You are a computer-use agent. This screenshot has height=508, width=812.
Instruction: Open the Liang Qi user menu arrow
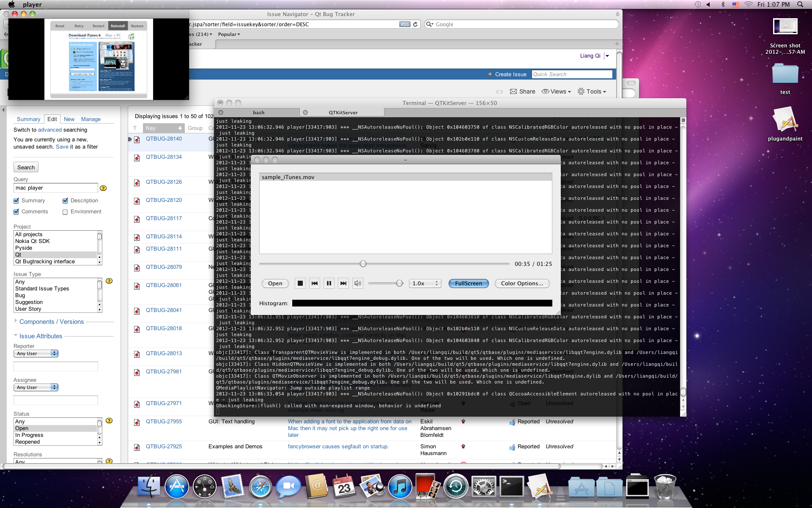coord(607,55)
